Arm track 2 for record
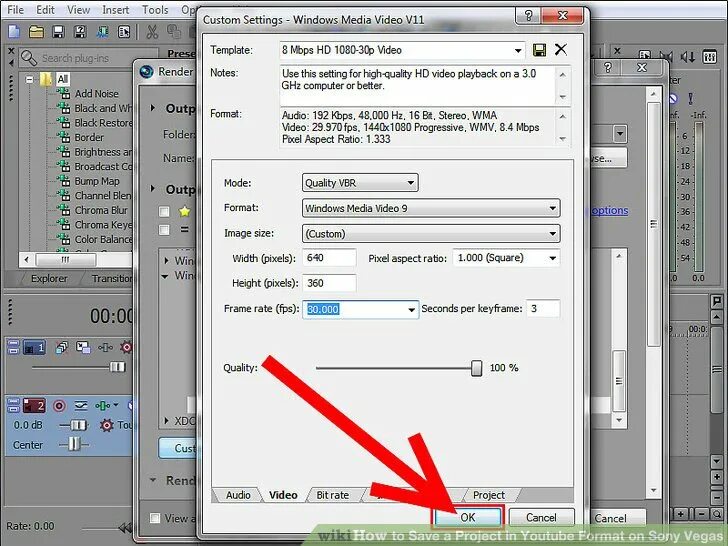Screen dimensions: 728x546 [x=59, y=406]
